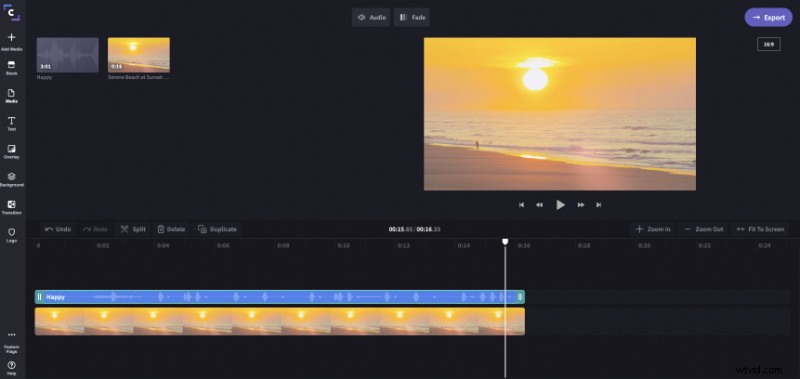The width and height of the screenshot is (800, 379).
Task: Delete the selected clip
Action: pyautogui.click(x=171, y=229)
